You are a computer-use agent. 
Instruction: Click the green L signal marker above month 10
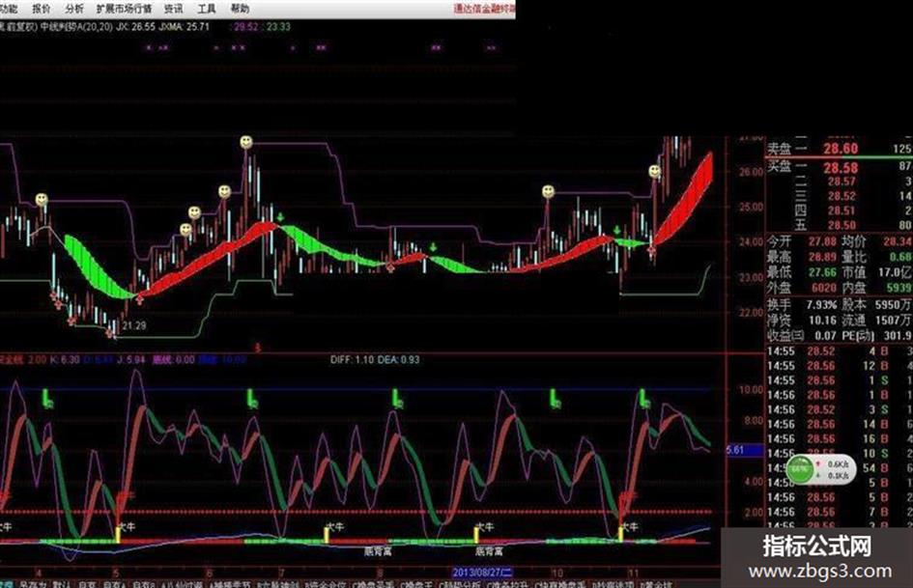pos(555,398)
